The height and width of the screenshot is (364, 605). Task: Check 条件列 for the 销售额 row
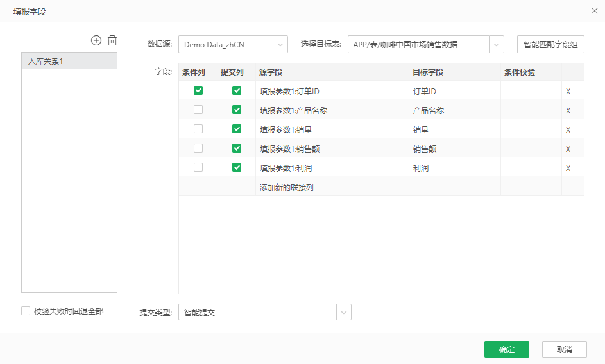(198, 149)
